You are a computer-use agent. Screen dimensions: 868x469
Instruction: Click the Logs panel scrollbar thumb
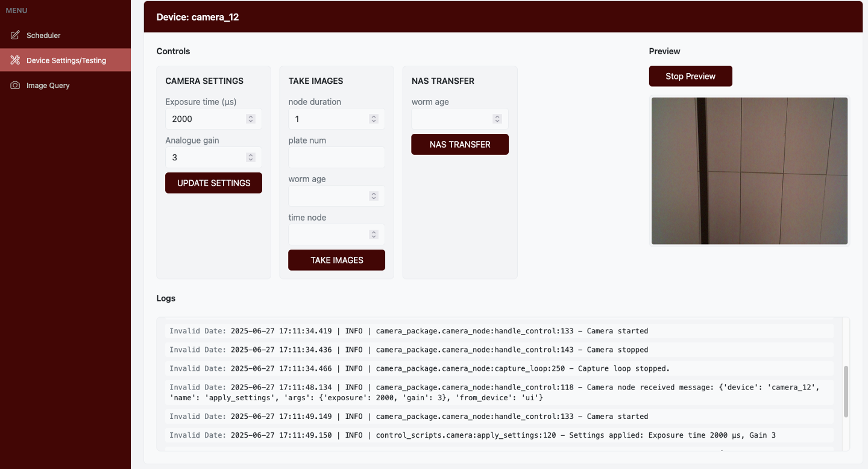pos(846,391)
